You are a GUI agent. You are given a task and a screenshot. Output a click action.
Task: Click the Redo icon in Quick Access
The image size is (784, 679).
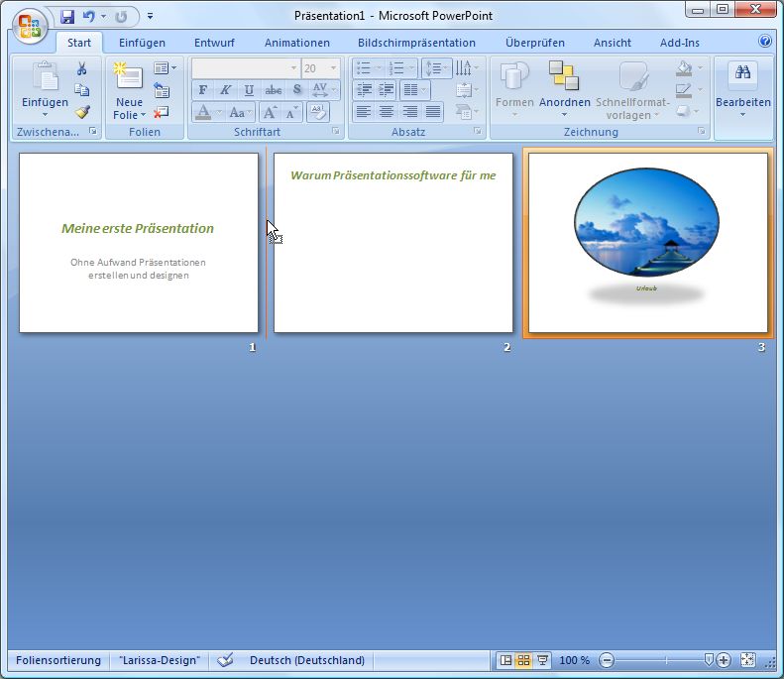121,17
